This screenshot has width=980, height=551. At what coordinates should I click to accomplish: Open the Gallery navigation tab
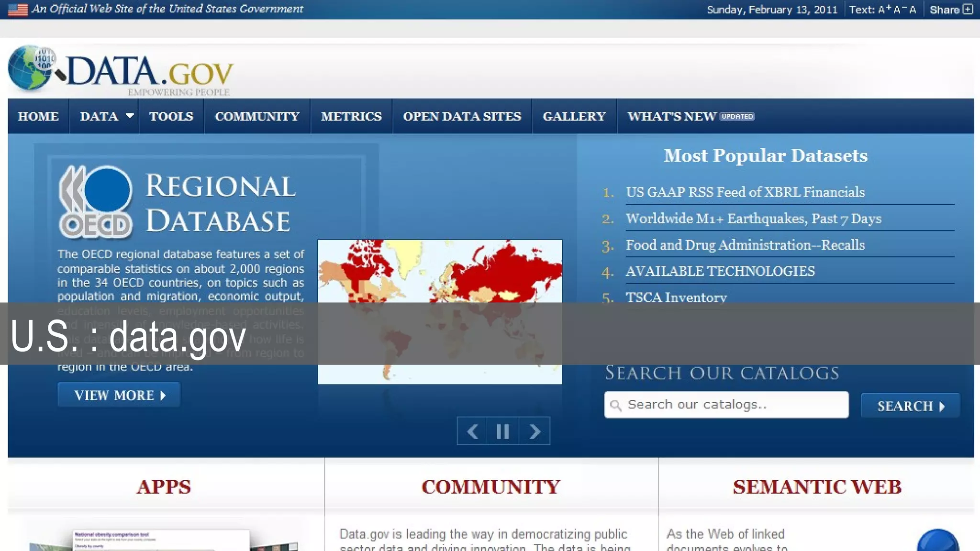click(574, 116)
